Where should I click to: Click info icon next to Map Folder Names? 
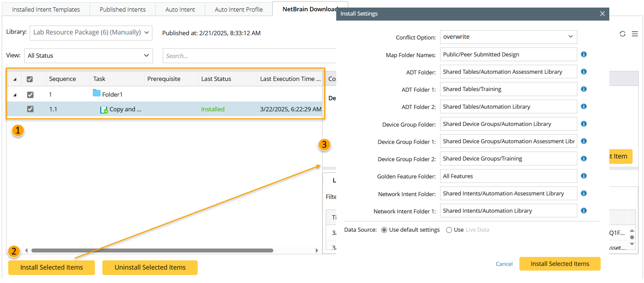pos(584,54)
